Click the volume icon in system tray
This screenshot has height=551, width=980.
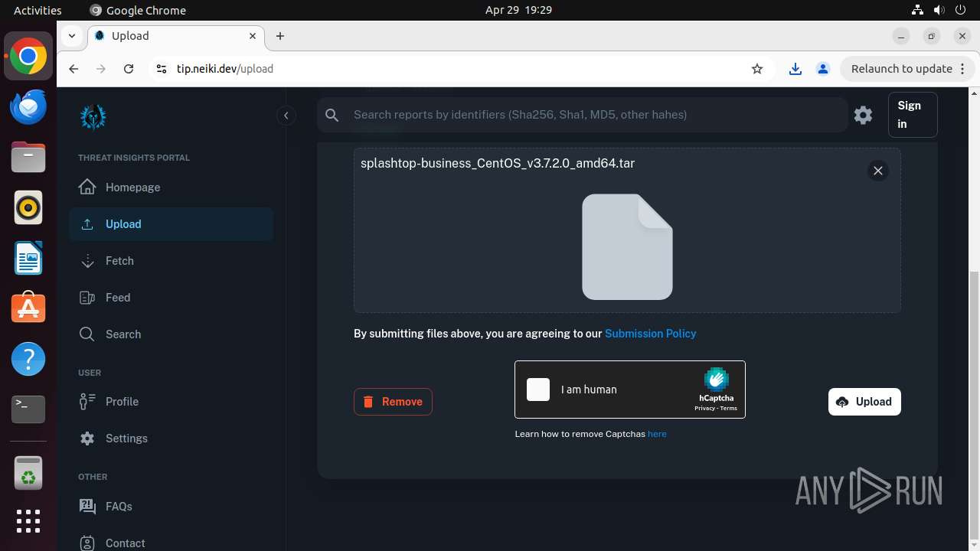[939, 10]
